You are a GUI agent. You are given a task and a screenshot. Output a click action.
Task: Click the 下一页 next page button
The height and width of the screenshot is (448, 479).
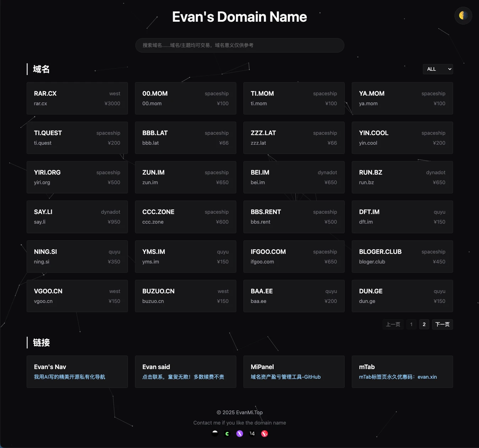coord(442,324)
